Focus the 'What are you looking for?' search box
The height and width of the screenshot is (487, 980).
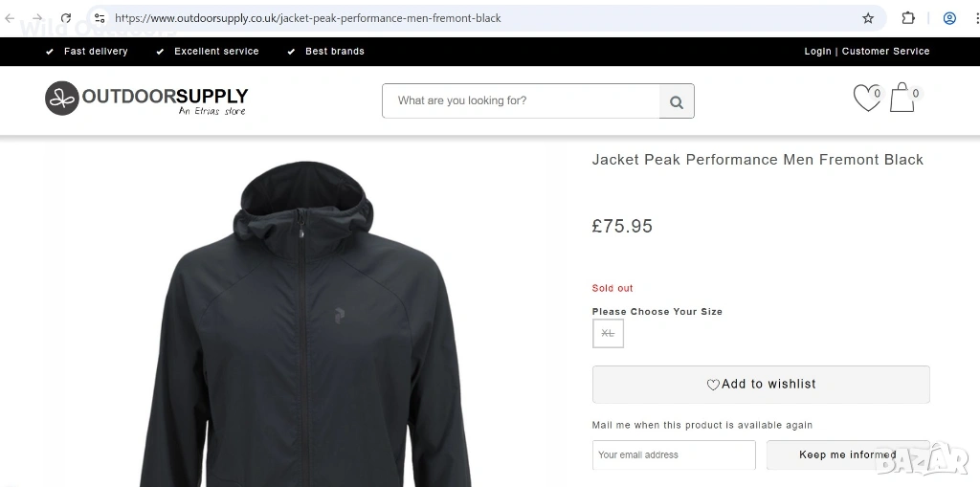(522, 101)
